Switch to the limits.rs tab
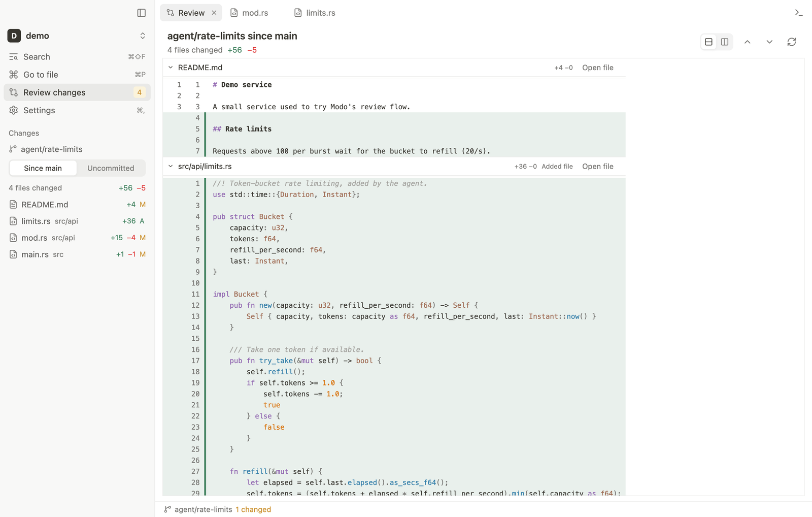The image size is (812, 517). [x=315, y=13]
